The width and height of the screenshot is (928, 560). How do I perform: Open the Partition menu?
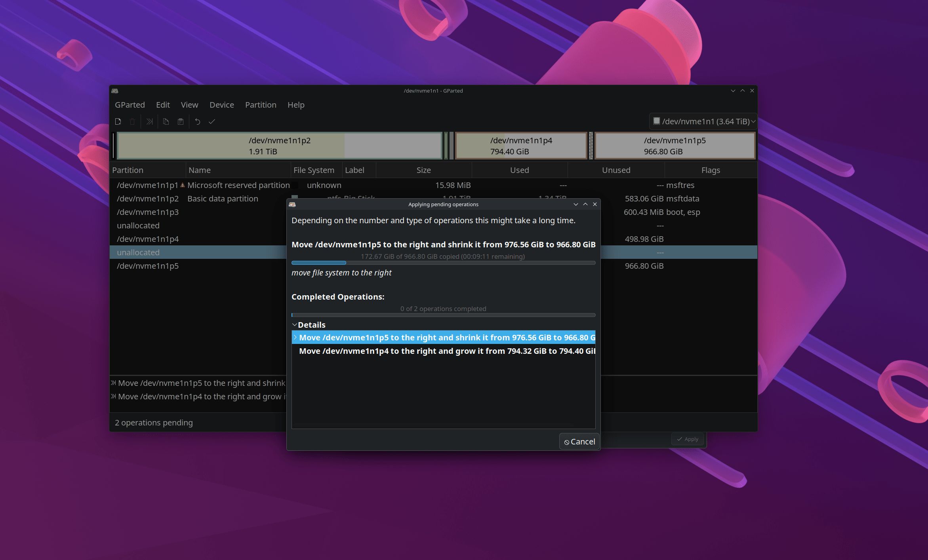tap(260, 105)
